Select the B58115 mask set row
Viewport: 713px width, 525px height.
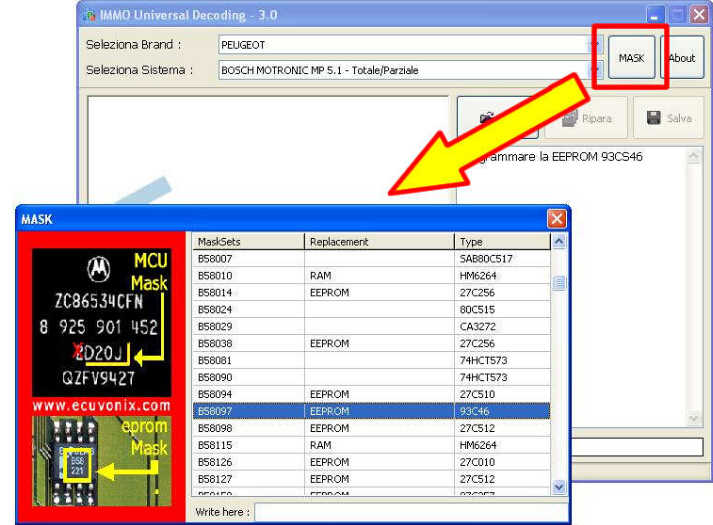tap(372, 445)
